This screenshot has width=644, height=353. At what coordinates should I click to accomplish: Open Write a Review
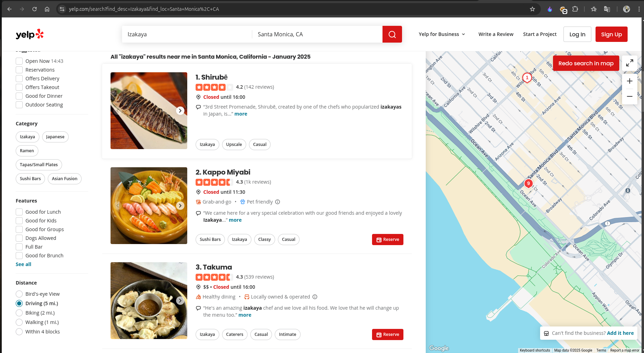[x=496, y=34]
